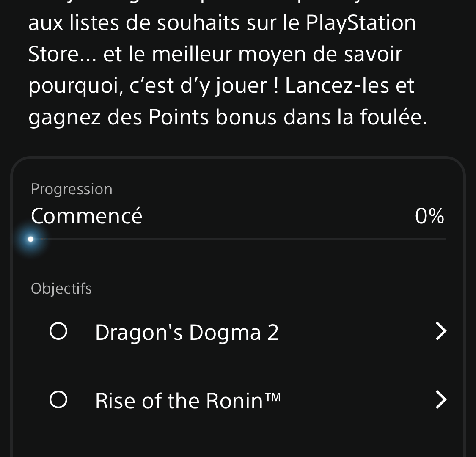Click the phrase listes de souhaits
The width and height of the screenshot is (476, 457).
[155, 23]
